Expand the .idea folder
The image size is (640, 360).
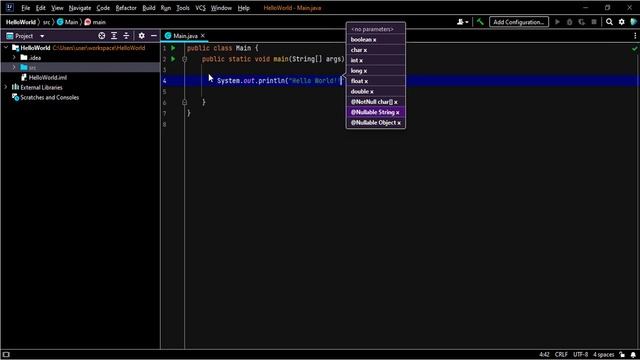[14, 58]
